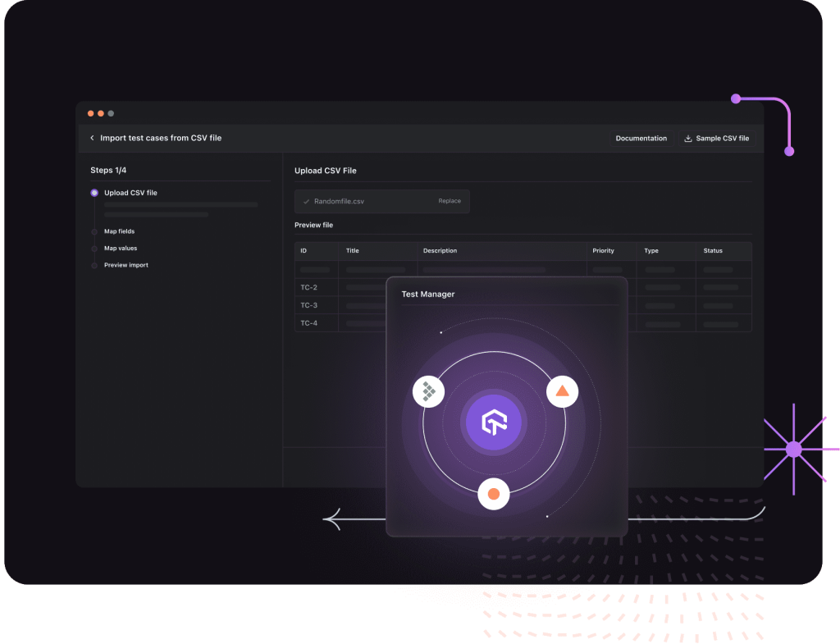Click the orange circle icon on orbit

pos(493,493)
